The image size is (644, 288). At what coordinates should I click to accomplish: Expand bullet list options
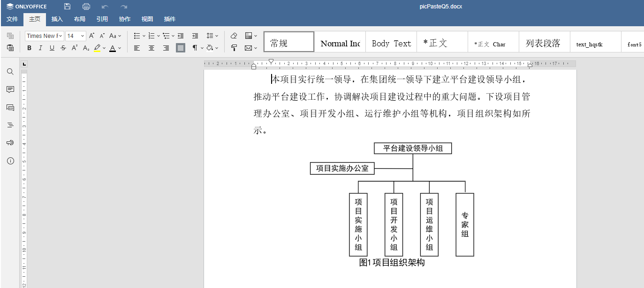click(144, 36)
